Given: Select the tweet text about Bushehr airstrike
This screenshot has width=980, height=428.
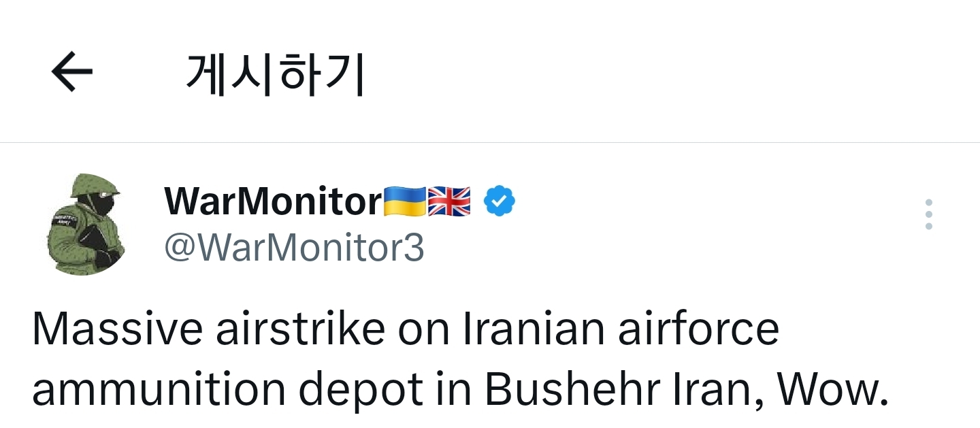Looking at the screenshot, I should [408, 359].
